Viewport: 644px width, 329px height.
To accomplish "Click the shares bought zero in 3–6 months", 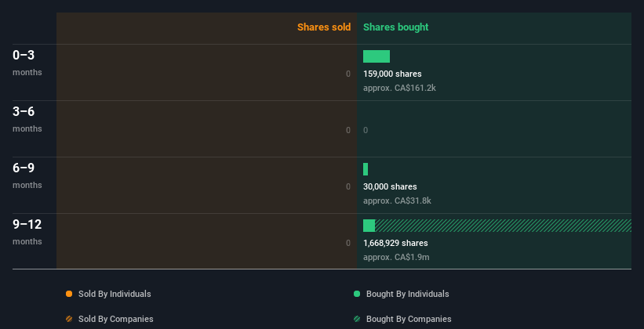I will [366, 131].
